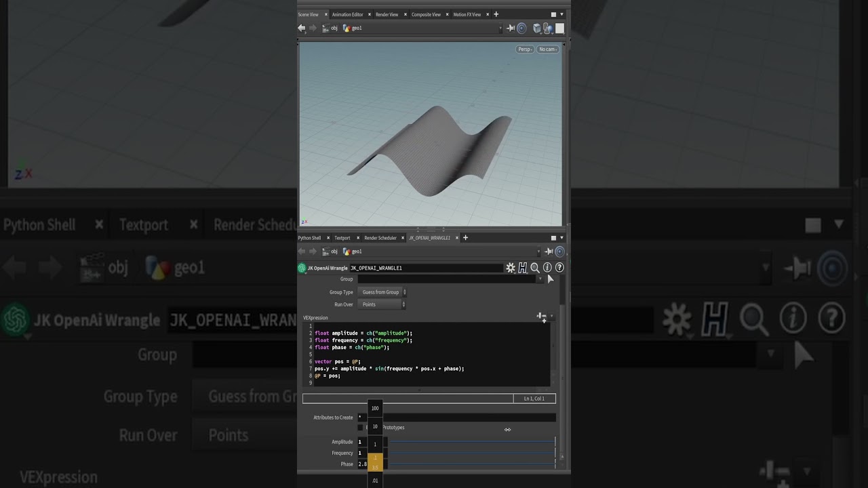Open the H Houdini takes menu icon
The width and height of the screenshot is (868, 488).
point(523,268)
